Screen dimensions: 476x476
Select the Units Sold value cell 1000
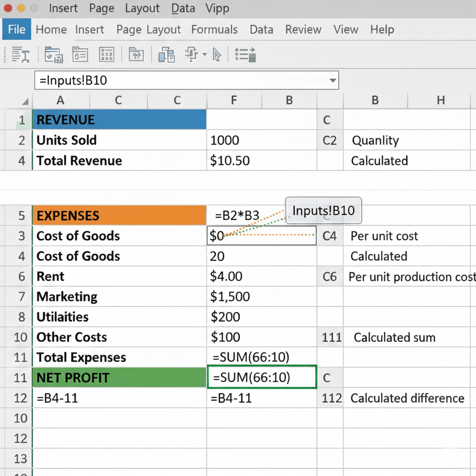pos(261,140)
